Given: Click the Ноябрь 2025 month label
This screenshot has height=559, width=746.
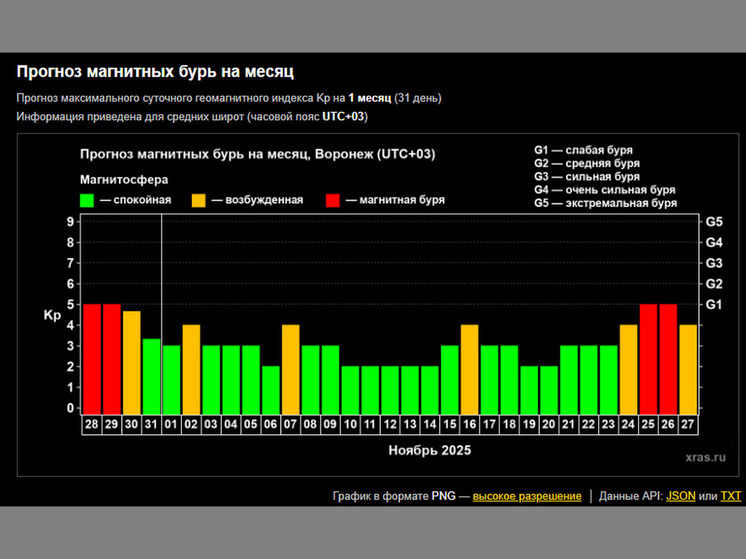Looking at the screenshot, I should point(430,450).
